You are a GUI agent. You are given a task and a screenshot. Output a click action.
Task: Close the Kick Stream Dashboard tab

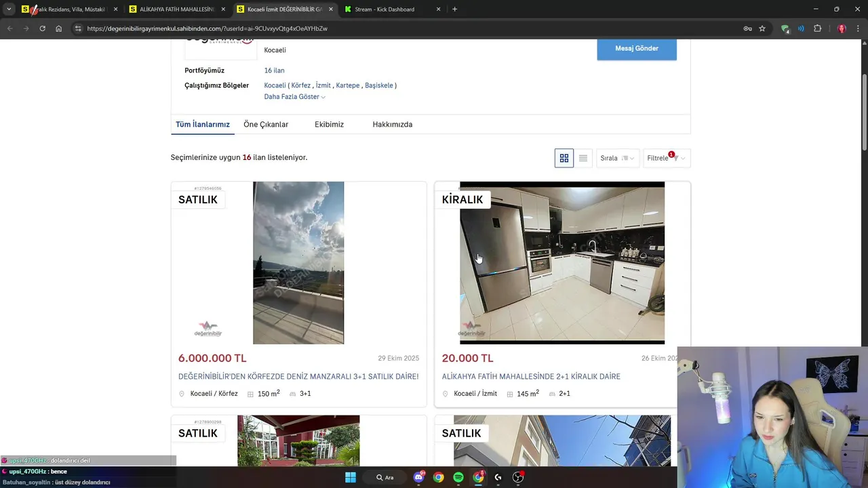pos(438,9)
